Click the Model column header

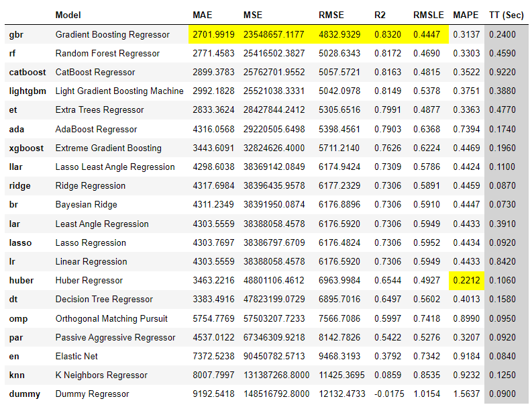(68, 15)
